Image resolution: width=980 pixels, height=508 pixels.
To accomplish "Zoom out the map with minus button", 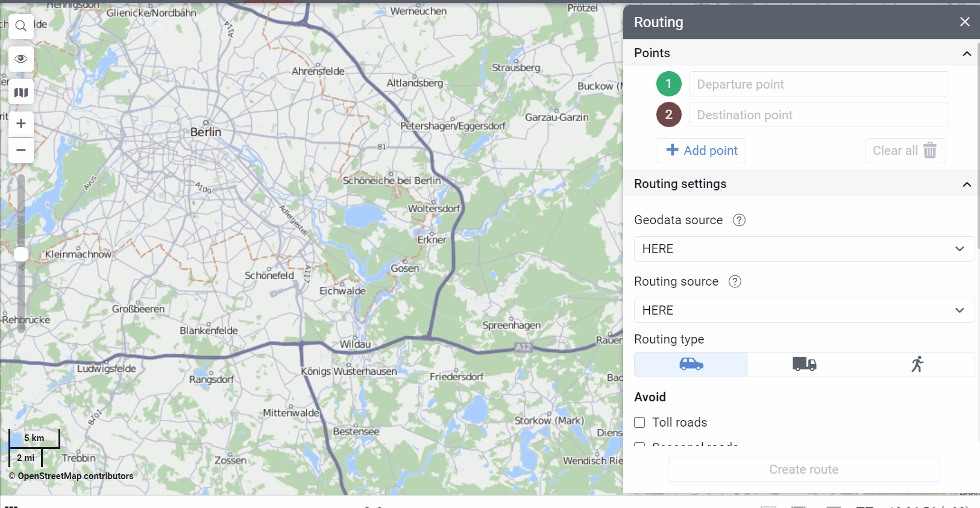I will click(21, 150).
